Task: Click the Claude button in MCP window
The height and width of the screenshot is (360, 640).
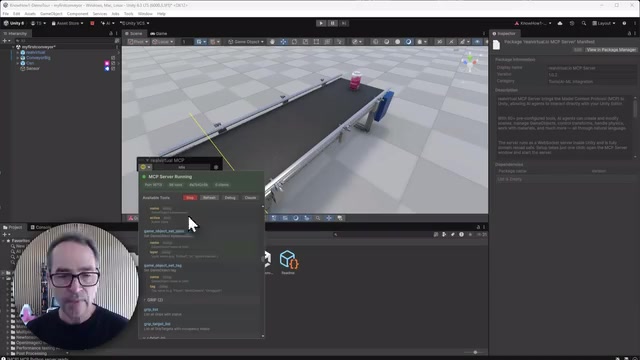Action: pyautogui.click(x=250, y=198)
